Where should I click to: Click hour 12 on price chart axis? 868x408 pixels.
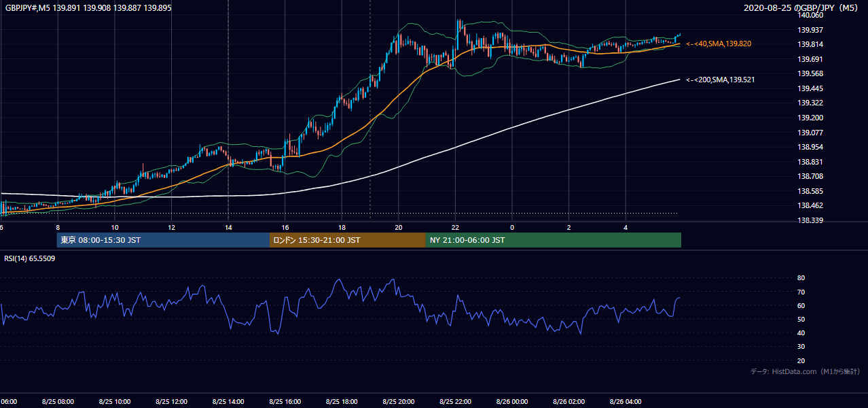[171, 227]
